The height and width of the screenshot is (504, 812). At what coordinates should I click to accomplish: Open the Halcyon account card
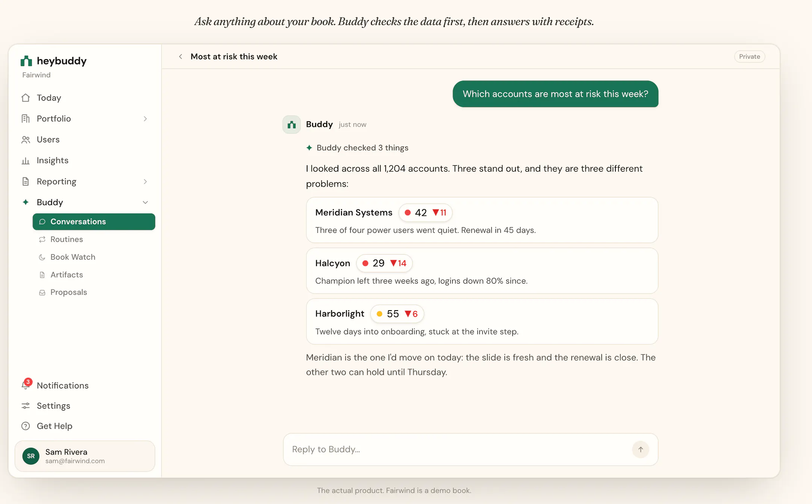[x=482, y=271]
